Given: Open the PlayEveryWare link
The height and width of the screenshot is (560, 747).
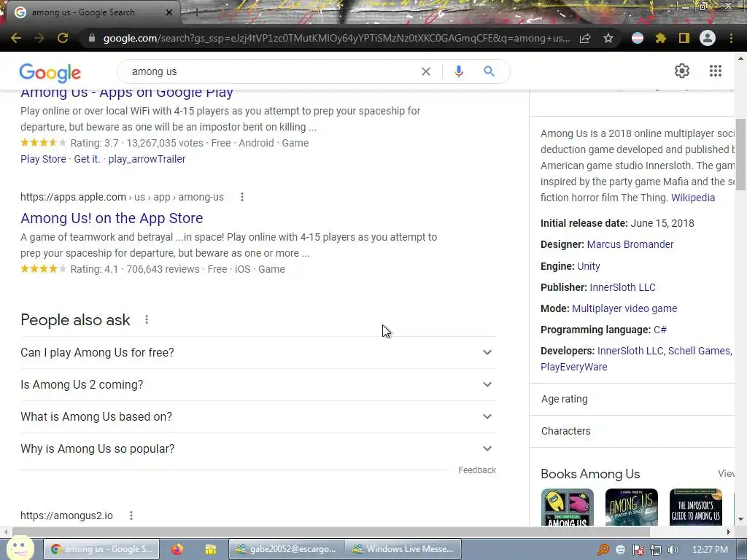Looking at the screenshot, I should [x=573, y=367].
